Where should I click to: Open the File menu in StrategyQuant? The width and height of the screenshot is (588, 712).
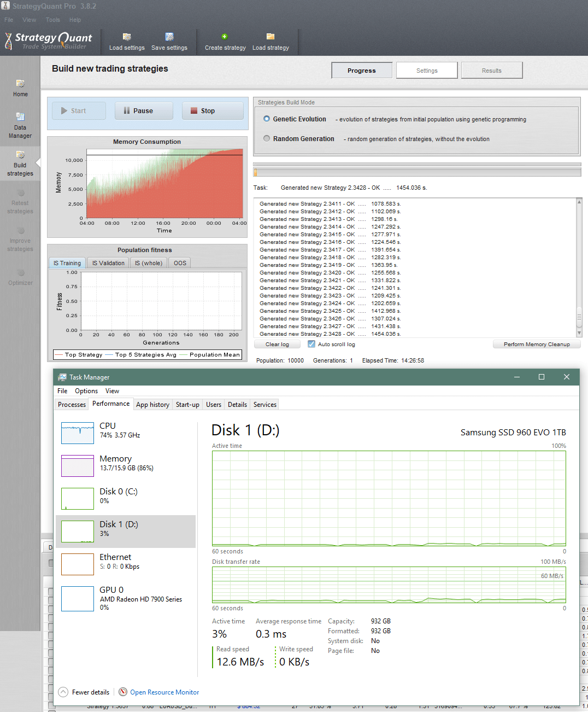point(9,20)
